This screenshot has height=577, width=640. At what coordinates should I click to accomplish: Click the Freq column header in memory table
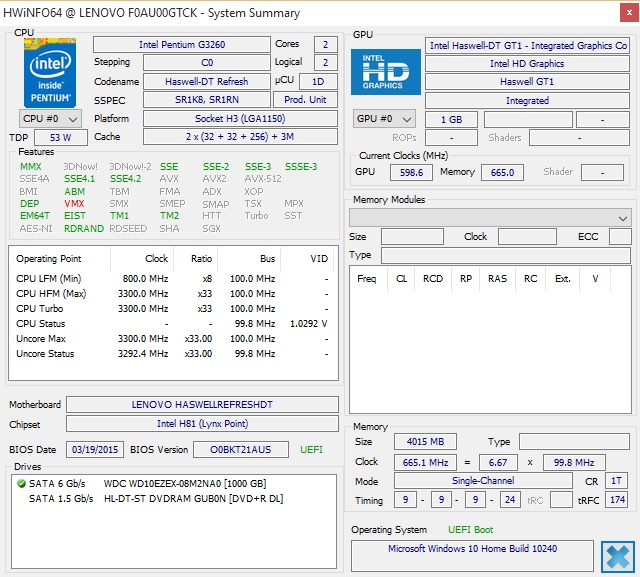366,279
